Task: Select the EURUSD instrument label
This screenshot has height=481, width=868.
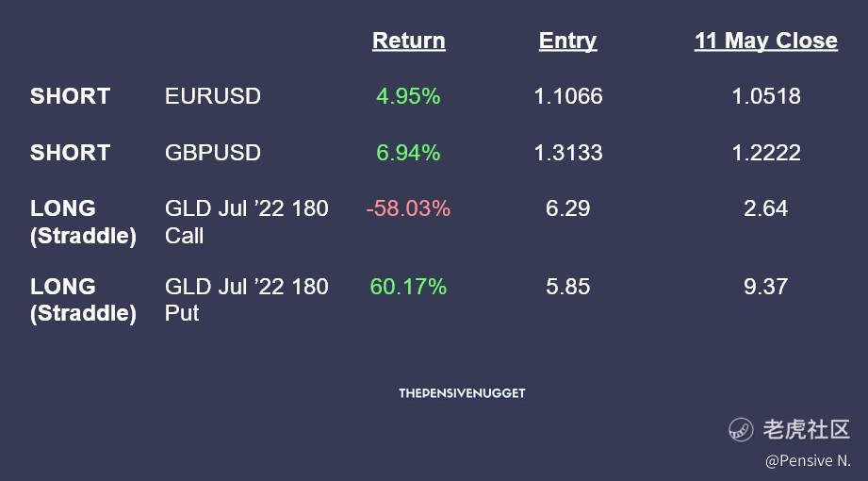Action: pos(213,96)
